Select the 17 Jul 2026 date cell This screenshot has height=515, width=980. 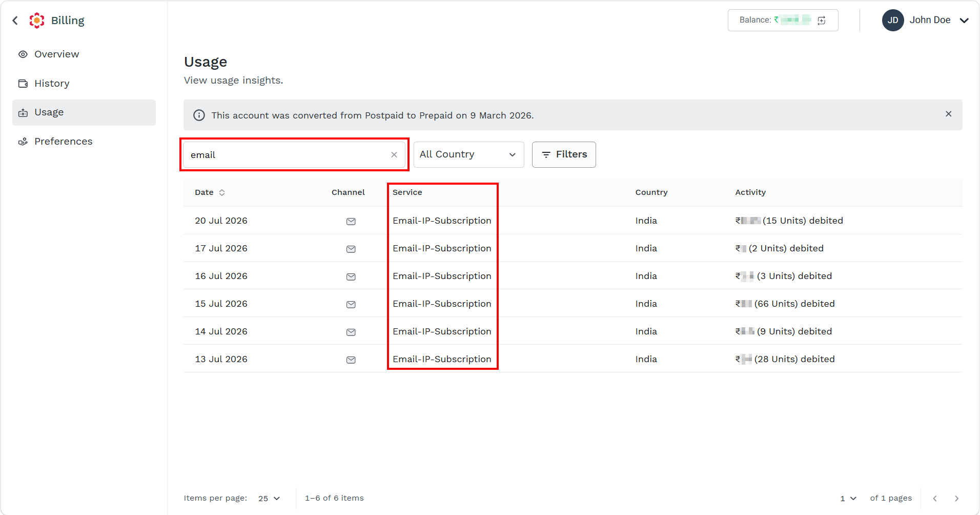(221, 248)
